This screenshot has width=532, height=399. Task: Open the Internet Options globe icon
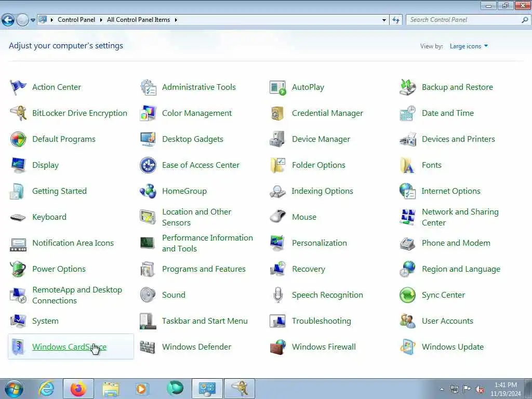coord(407,191)
